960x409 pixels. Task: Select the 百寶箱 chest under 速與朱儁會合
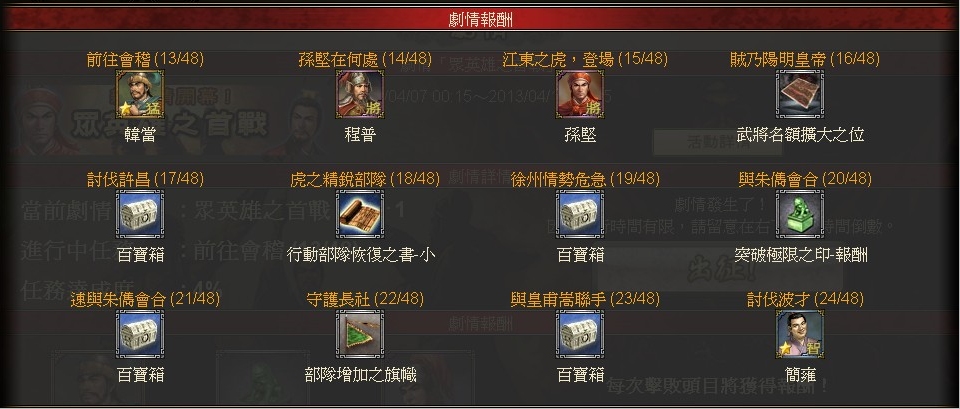click(140, 334)
